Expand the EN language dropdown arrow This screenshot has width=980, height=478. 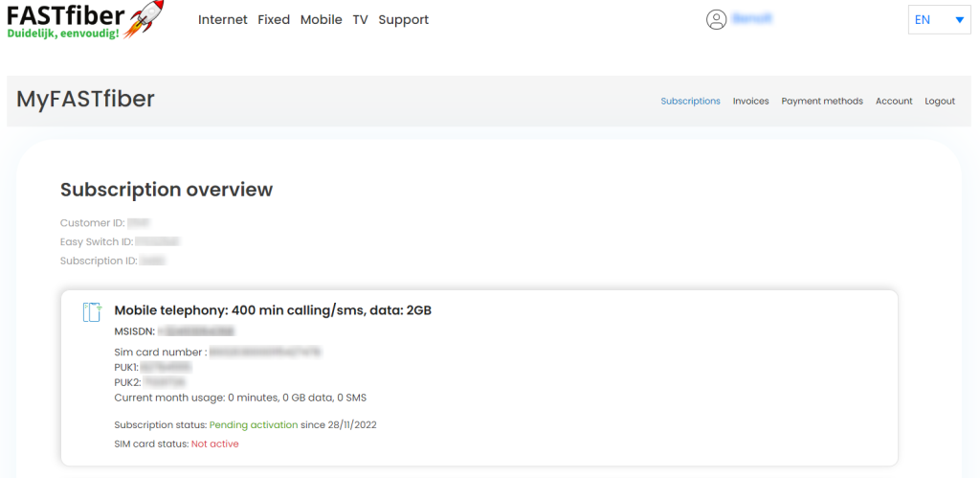click(959, 19)
